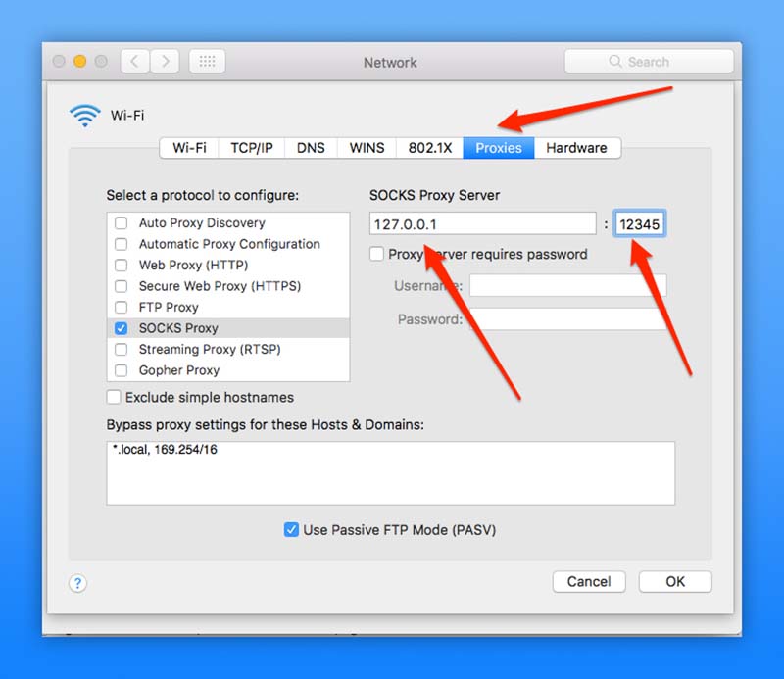
Task: Check Exclude simple hostnames
Action: pyautogui.click(x=115, y=397)
